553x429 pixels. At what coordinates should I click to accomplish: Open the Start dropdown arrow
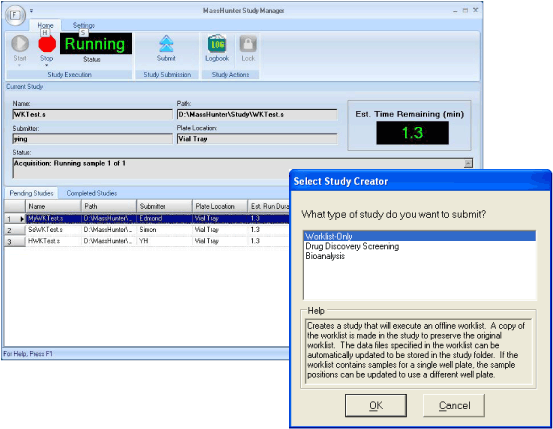tap(19, 65)
